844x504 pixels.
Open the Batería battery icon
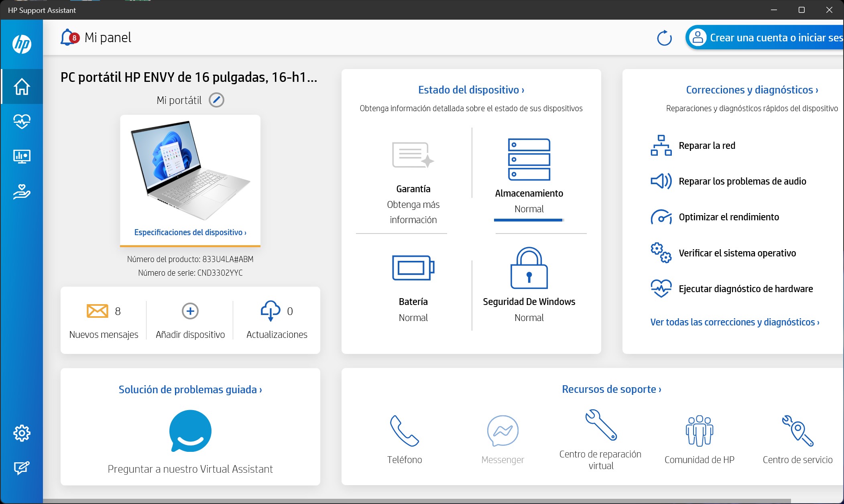(x=413, y=268)
